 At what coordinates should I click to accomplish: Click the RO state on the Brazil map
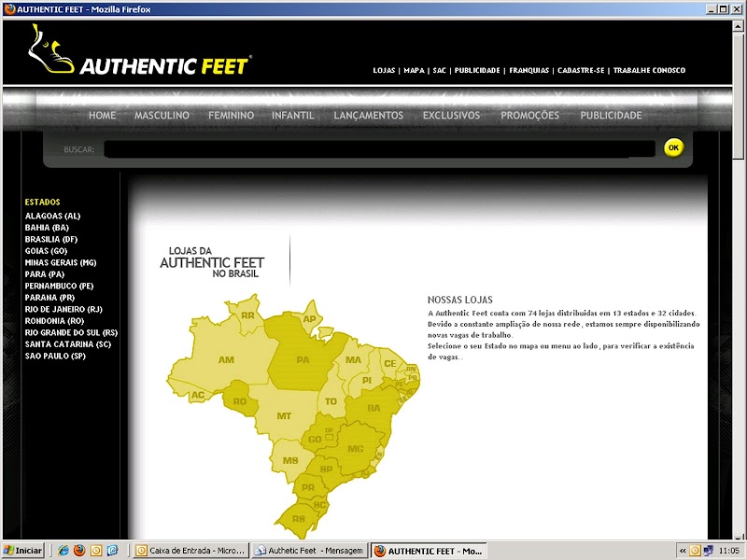click(x=240, y=401)
